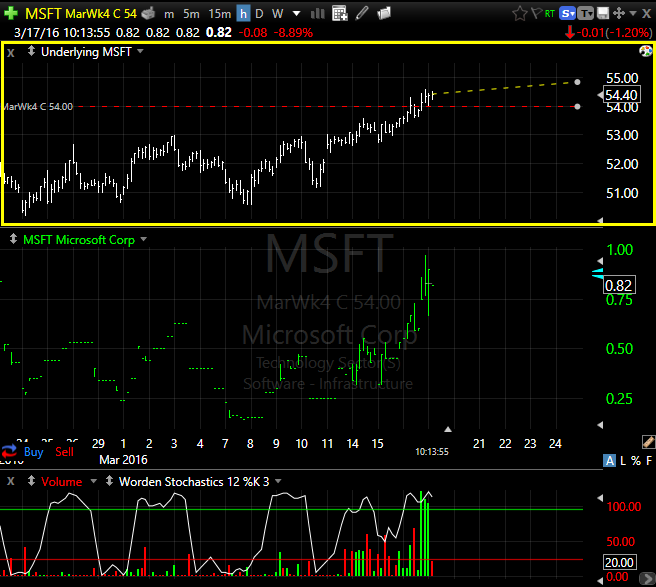
Task: Switch to the 1-minute timeframe 'm'
Action: click(169, 14)
